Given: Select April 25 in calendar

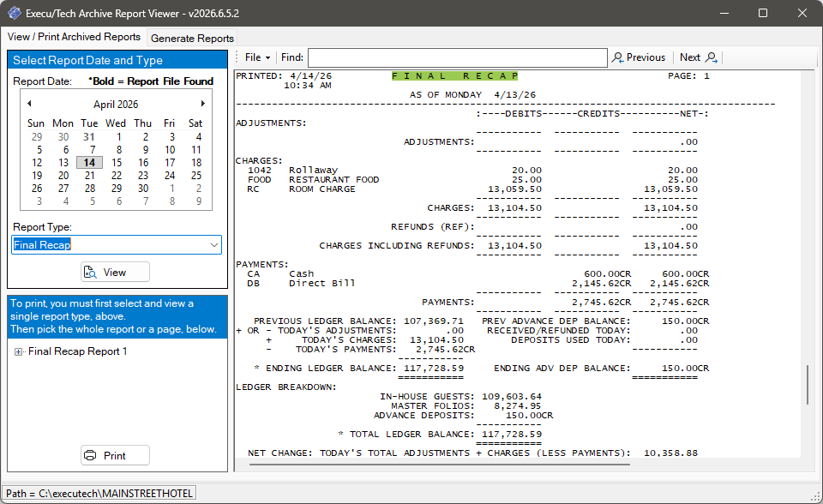Looking at the screenshot, I should tap(196, 176).
